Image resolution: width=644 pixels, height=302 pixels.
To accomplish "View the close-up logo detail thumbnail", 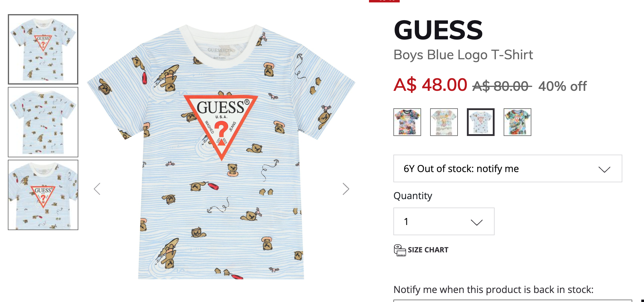I will (43, 195).
